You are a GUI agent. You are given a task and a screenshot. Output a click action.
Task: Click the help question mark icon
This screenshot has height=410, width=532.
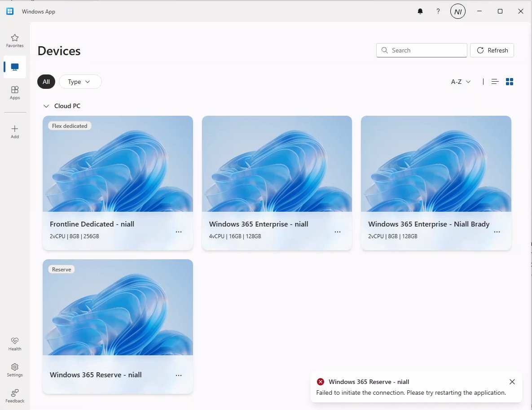[438, 11]
